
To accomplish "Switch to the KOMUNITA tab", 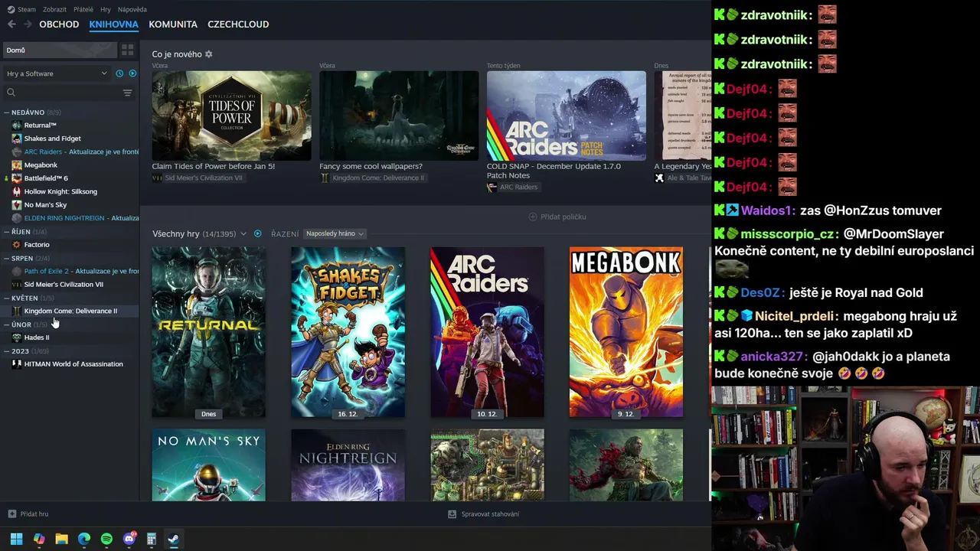I will coord(173,24).
